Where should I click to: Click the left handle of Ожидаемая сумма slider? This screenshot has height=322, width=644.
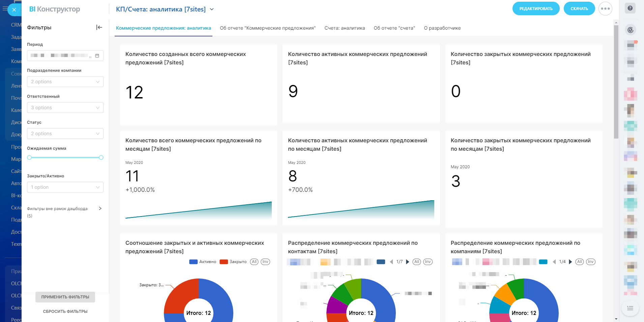29,157
